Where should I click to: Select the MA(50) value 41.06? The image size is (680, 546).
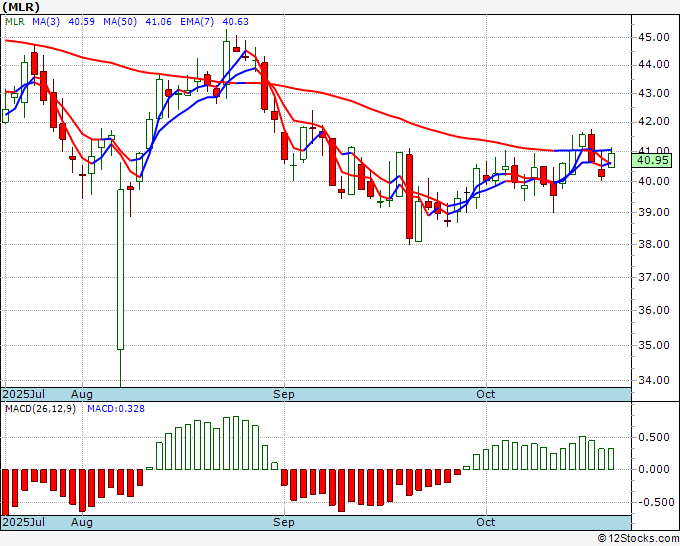click(x=158, y=22)
